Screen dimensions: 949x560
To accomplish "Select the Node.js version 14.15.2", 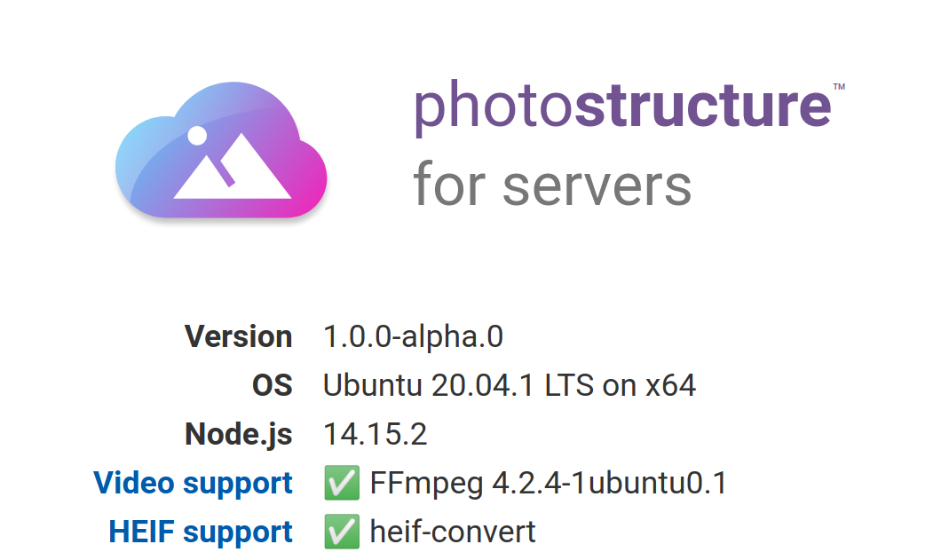I will [376, 434].
